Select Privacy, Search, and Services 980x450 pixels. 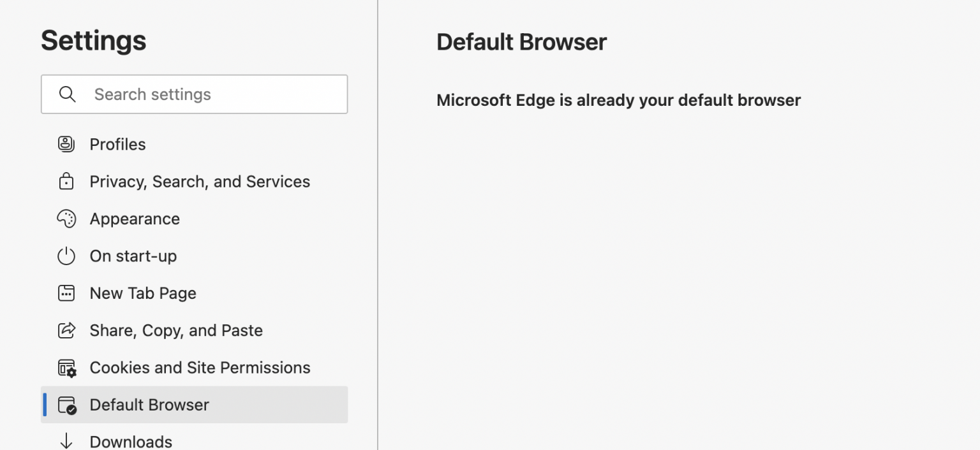point(200,181)
